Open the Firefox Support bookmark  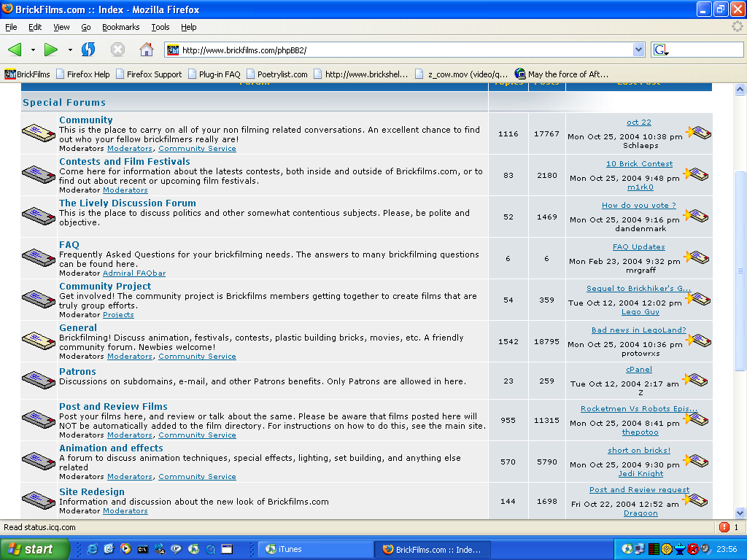149,74
